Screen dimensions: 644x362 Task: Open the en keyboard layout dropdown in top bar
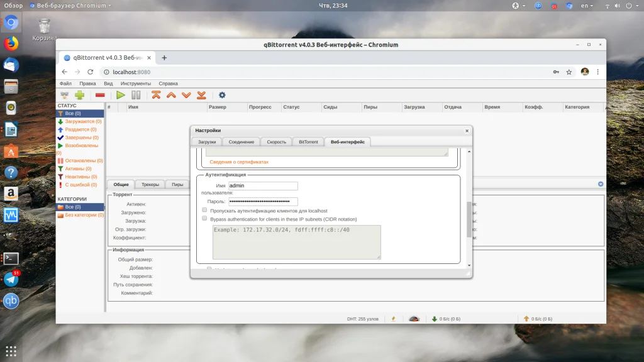(x=587, y=6)
